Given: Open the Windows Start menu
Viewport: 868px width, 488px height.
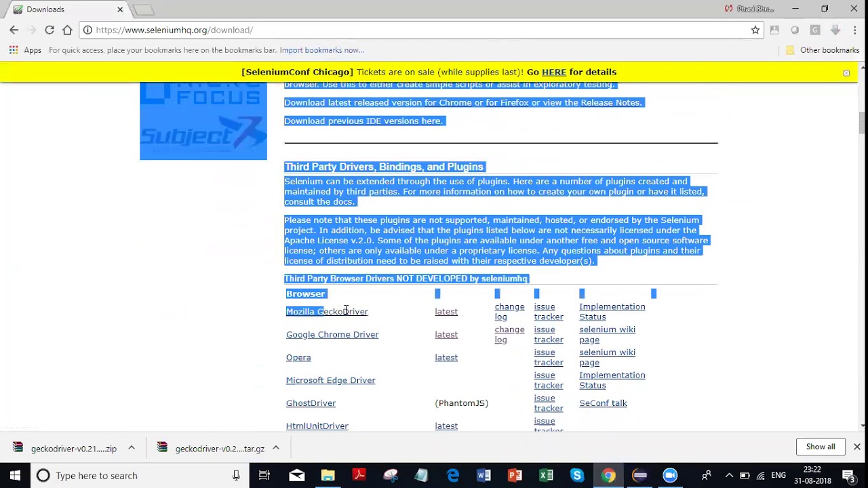Looking at the screenshot, I should [15, 475].
